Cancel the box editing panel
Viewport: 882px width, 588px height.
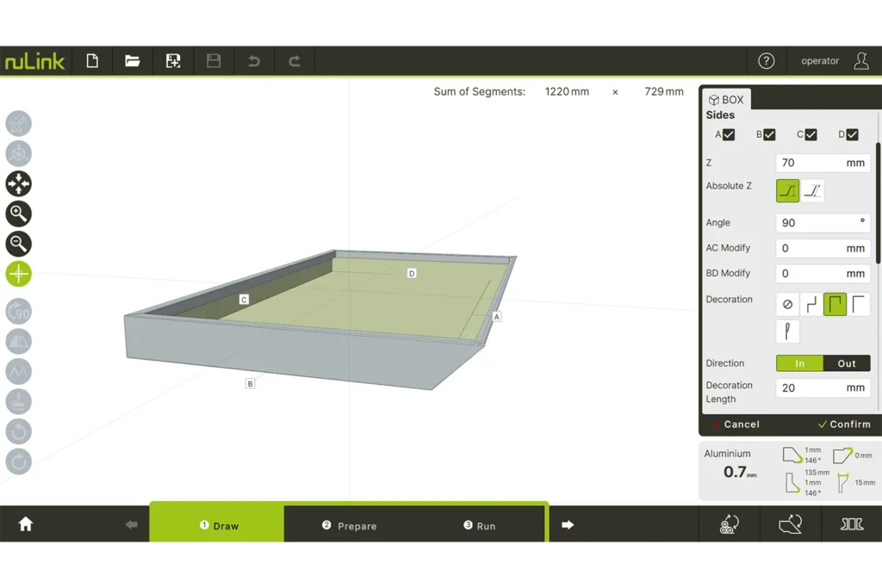(x=736, y=424)
